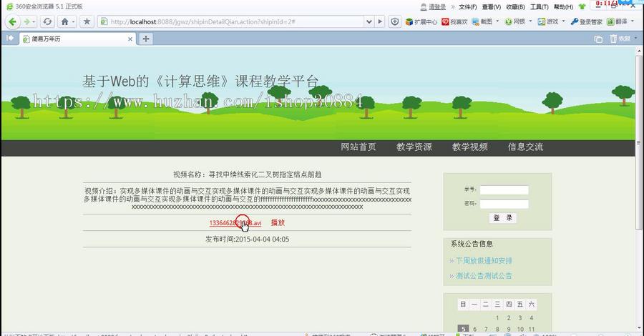Select day 4 in the calendar
The height and width of the screenshot is (336, 644).
coord(532,318)
